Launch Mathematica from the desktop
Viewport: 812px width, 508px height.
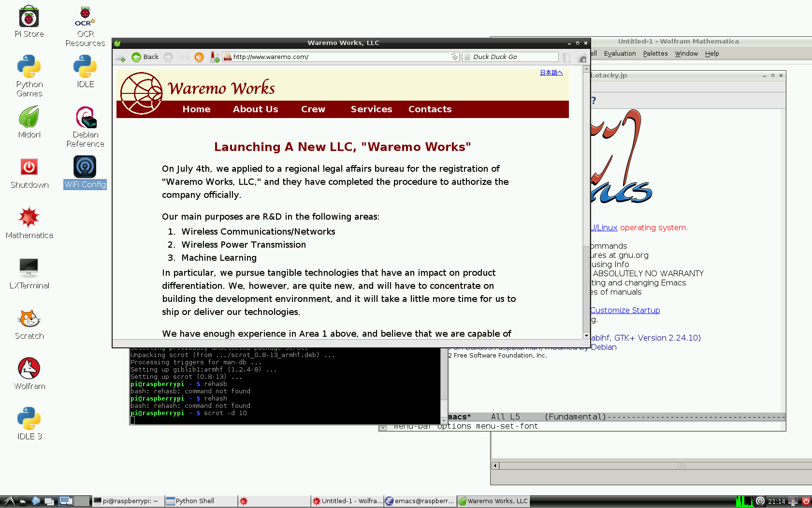point(29,223)
